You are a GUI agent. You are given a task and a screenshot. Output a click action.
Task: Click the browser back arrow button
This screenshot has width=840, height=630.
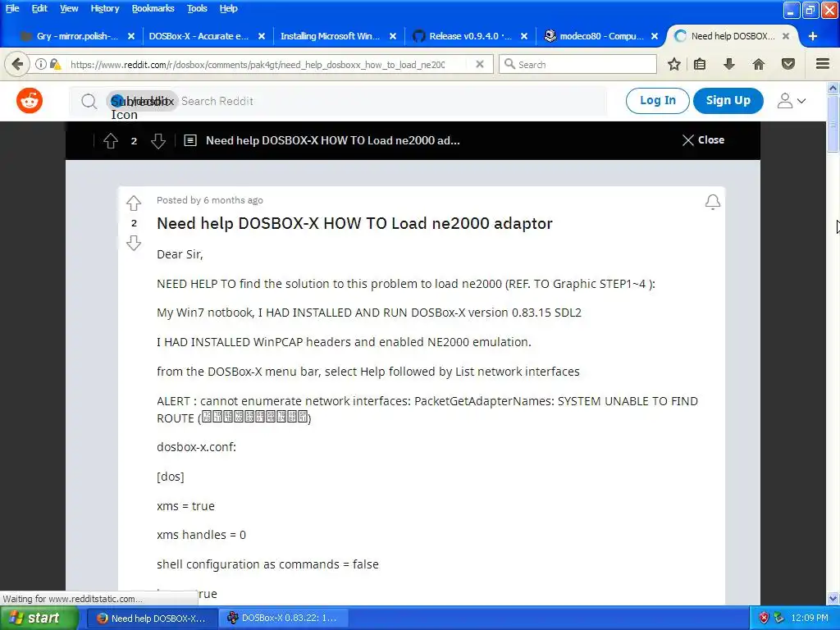(17, 64)
